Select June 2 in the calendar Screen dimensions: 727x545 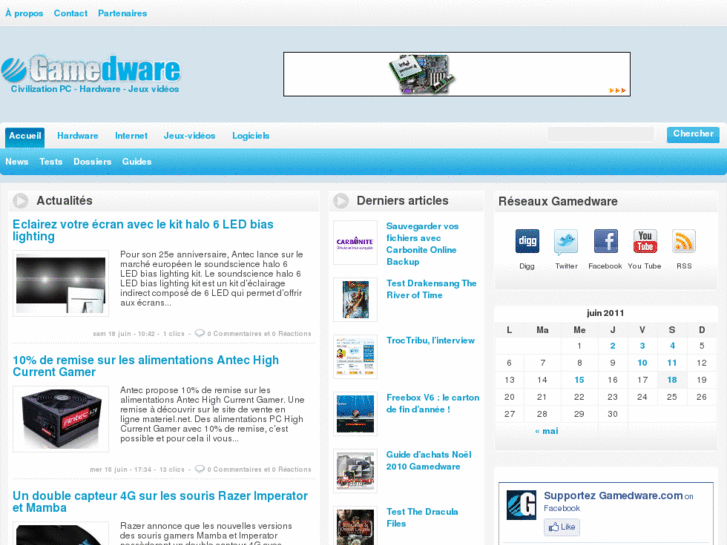click(612, 346)
